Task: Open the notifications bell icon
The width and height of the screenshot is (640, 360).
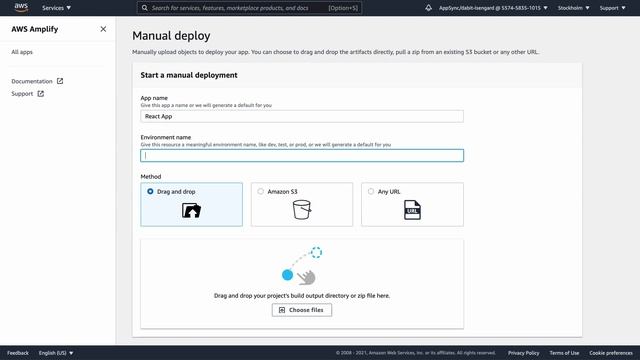Action: 428,8
